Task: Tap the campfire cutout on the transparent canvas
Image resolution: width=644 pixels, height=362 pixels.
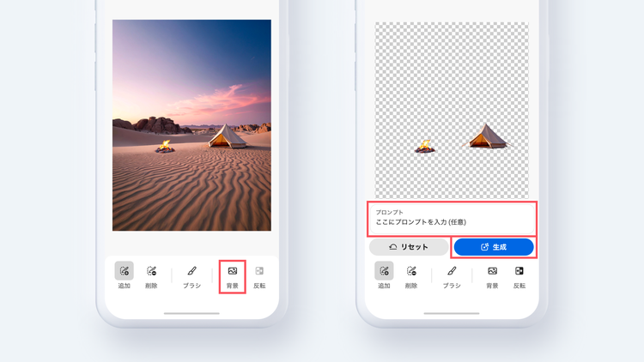Action: pyautogui.click(x=425, y=146)
